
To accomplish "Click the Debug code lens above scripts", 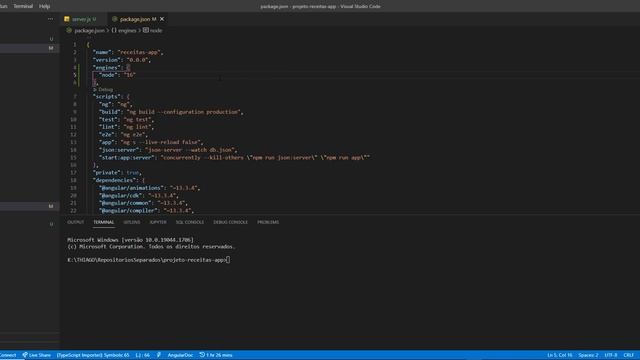I will pos(105,89).
